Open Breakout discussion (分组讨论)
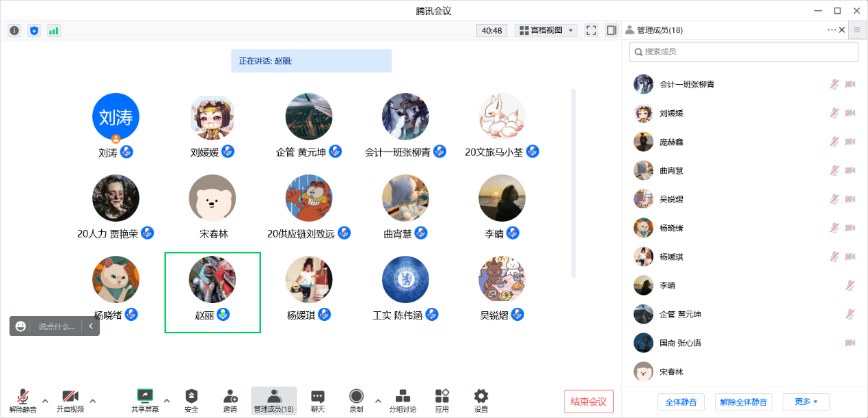The image size is (868, 418). click(403, 400)
